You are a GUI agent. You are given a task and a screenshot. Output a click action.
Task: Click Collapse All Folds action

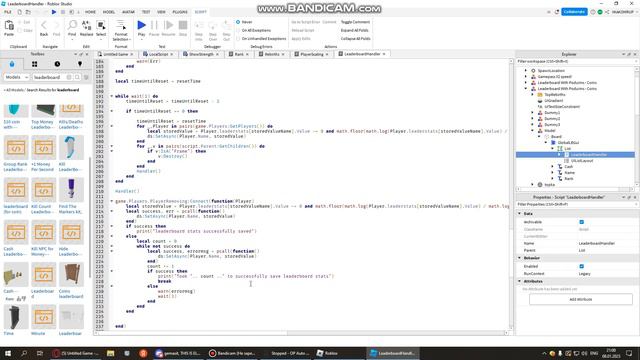pyautogui.click(x=356, y=38)
